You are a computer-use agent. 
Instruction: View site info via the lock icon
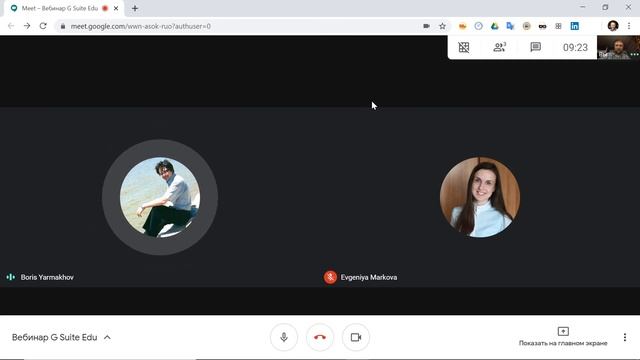tap(62, 26)
